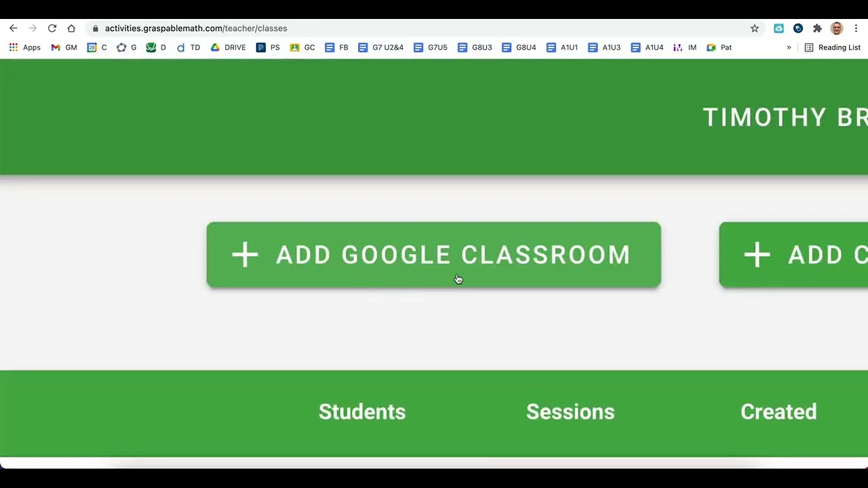Image resolution: width=868 pixels, height=488 pixels.
Task: Open the TD bookmark
Action: (189, 47)
